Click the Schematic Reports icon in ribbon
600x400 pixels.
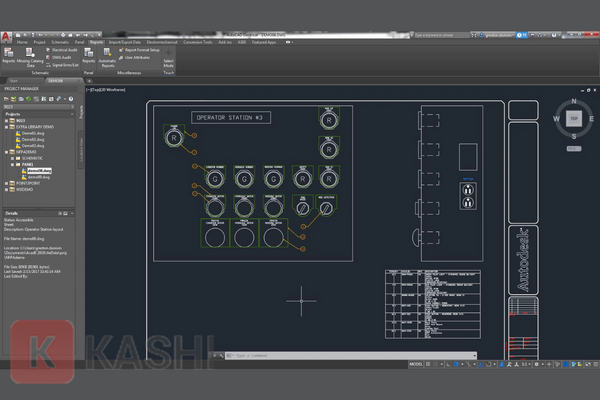[8, 56]
